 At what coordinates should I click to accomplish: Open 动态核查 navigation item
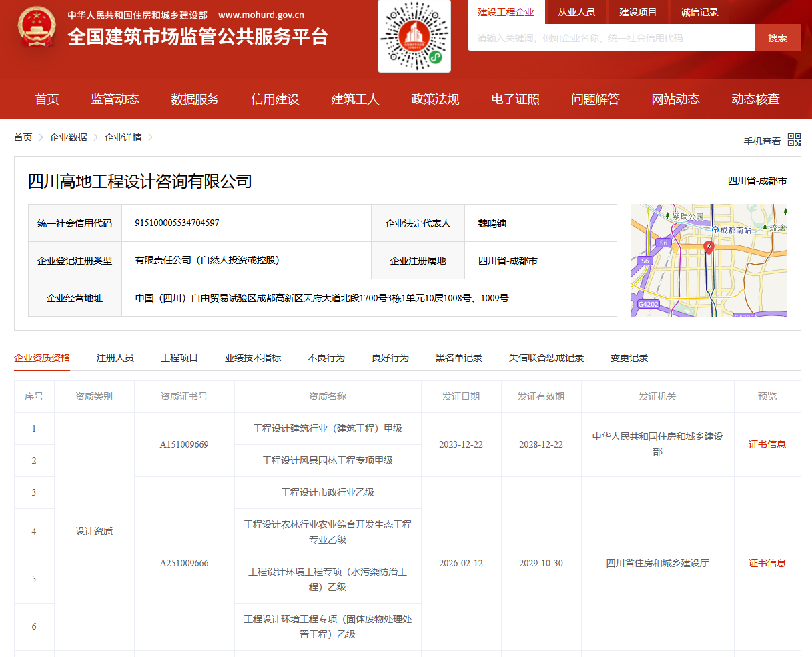point(755,99)
